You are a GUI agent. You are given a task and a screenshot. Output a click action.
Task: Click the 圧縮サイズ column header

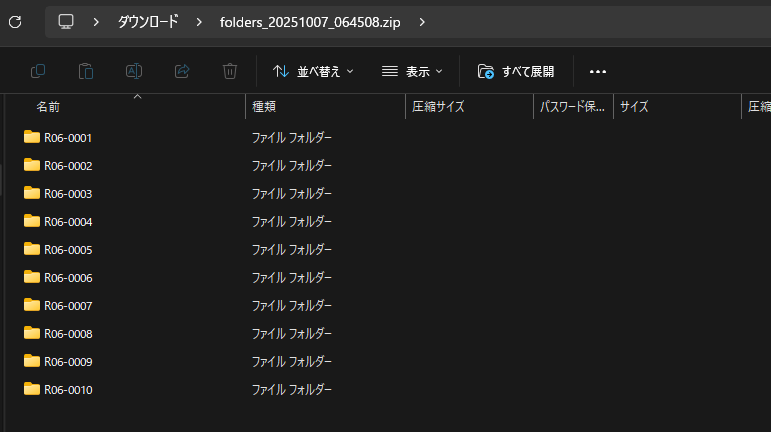coord(438,106)
